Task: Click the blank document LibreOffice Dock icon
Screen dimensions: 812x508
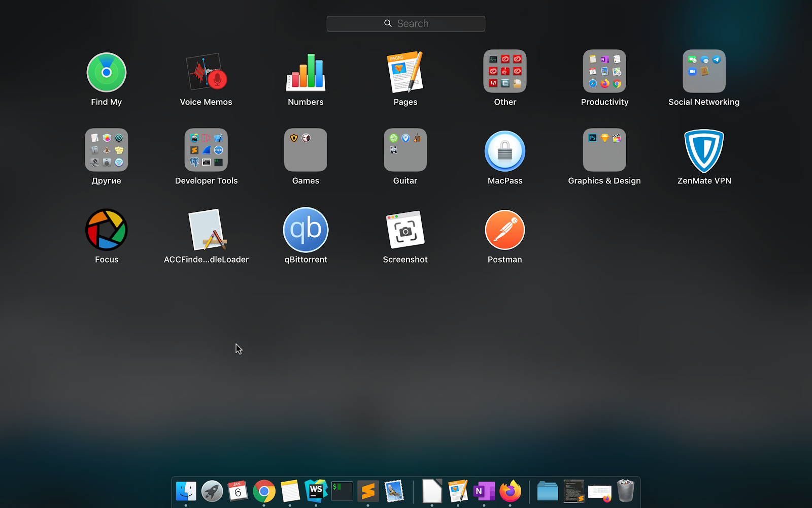Action: tap(432, 491)
